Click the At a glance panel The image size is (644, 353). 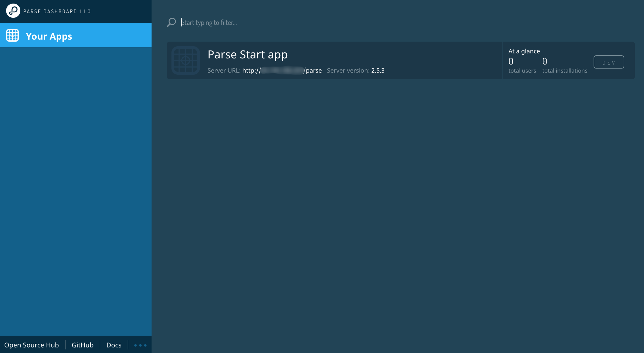[x=524, y=51]
